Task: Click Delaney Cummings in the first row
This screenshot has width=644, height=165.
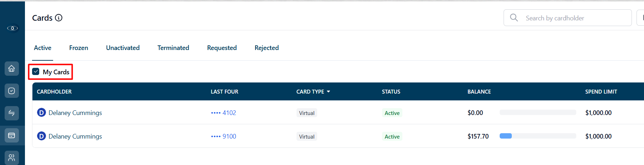Action: click(x=75, y=113)
